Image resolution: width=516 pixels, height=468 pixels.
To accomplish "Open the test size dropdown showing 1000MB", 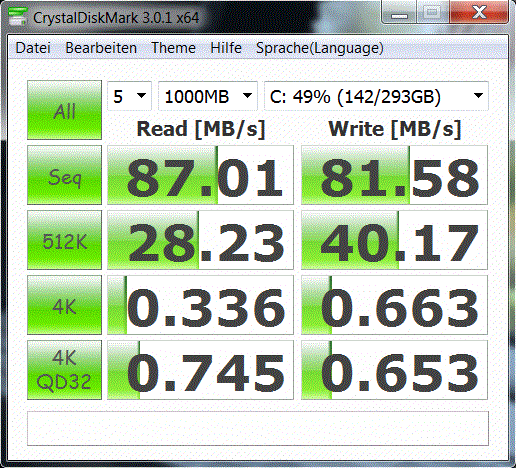I will point(208,96).
